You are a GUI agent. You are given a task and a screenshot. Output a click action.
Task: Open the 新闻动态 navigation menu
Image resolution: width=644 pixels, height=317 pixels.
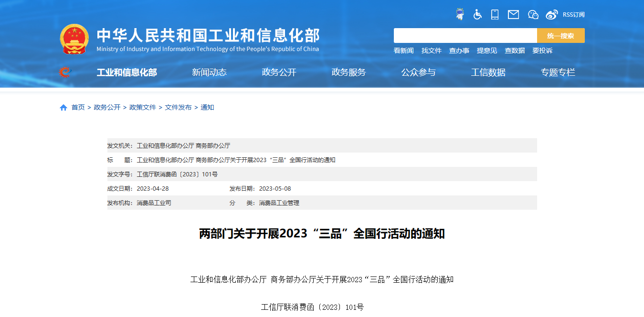point(209,72)
